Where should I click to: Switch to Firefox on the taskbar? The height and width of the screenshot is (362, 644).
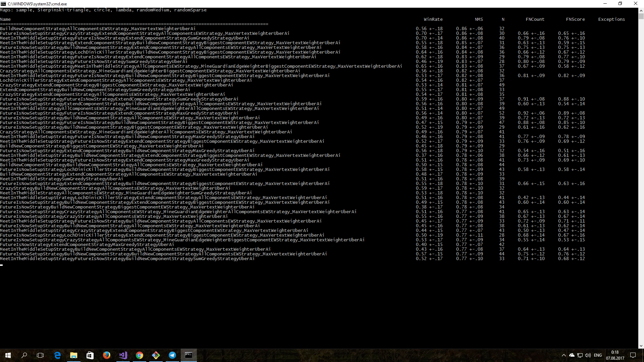(106, 355)
